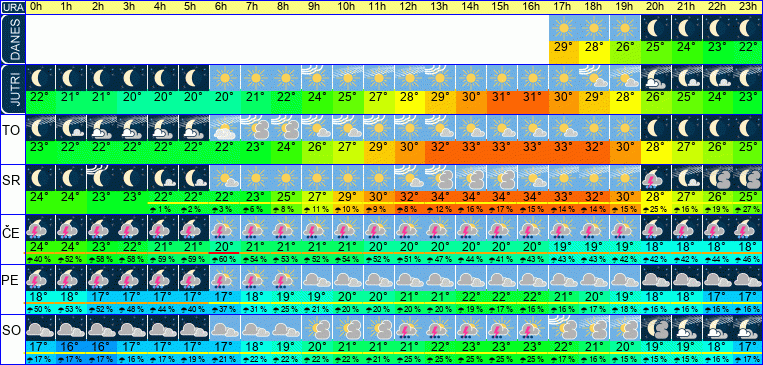Screen dimensions: 763x365
Task: Click the URA header cell
Action: coord(13,7)
